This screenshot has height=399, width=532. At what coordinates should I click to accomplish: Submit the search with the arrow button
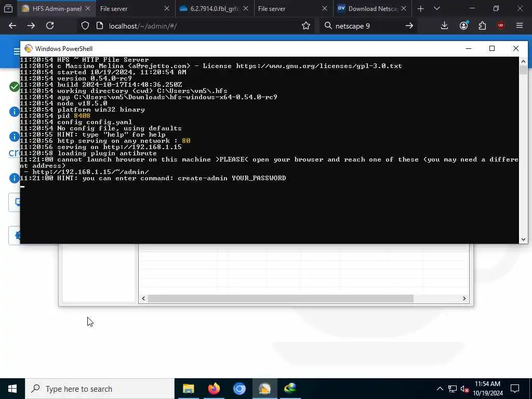[409, 26]
